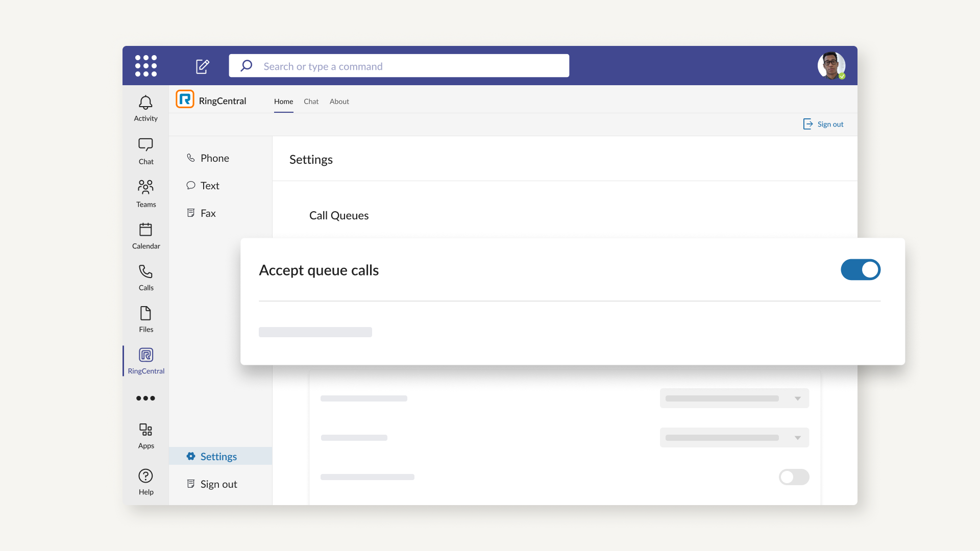980x551 pixels.
Task: Open Fax in the RingCentral menu
Action: pos(208,213)
